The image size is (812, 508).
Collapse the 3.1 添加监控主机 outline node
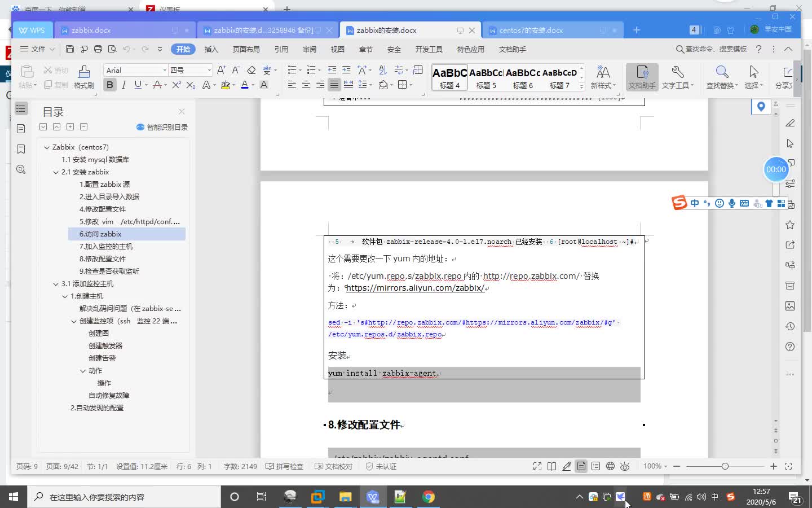[x=56, y=284]
